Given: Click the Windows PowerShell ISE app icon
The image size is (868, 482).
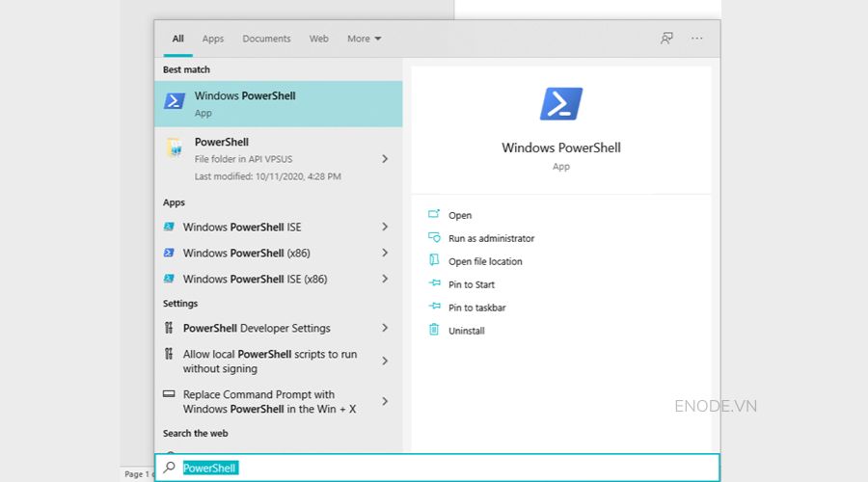Looking at the screenshot, I should (169, 228).
